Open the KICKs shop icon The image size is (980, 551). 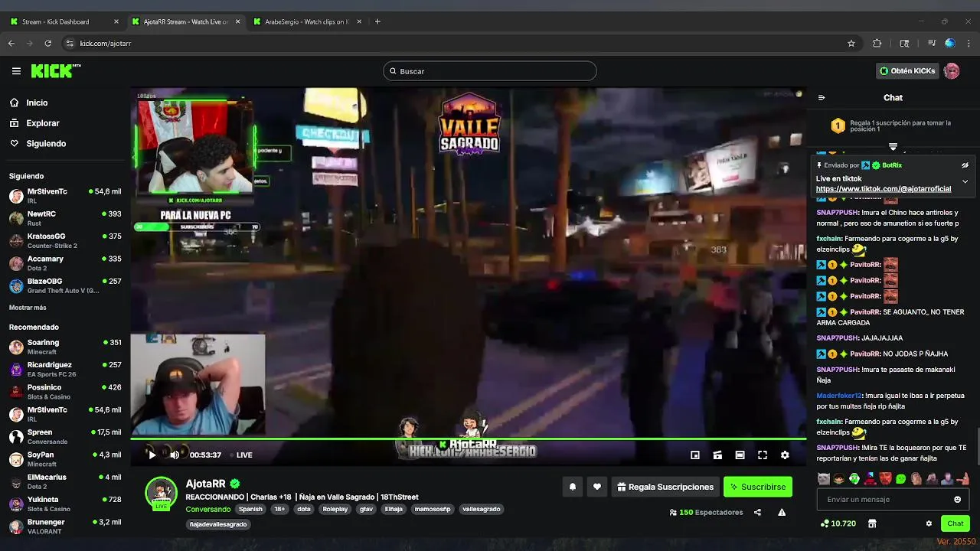coord(872,523)
